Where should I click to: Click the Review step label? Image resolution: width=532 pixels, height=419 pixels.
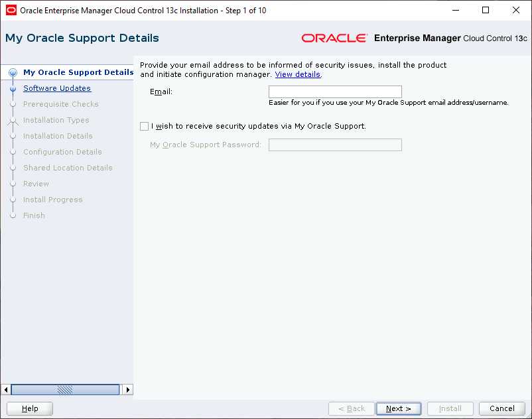(36, 184)
